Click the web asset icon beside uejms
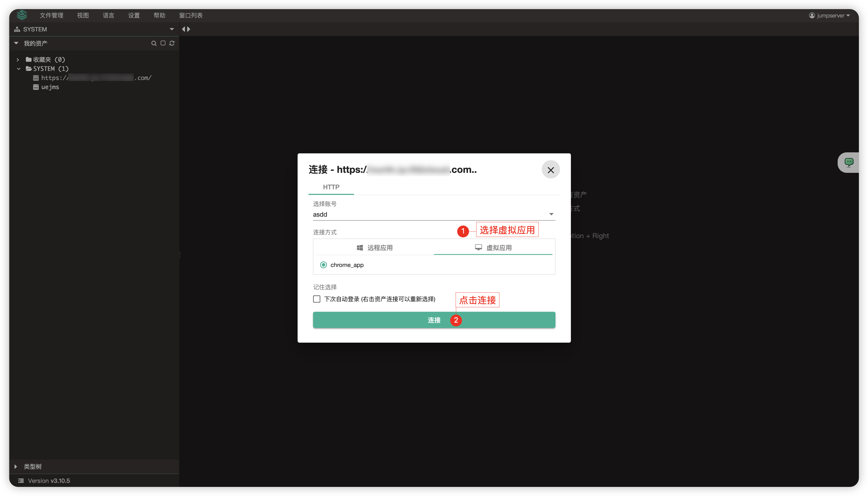Viewport: 868px width, 496px height. (x=36, y=87)
